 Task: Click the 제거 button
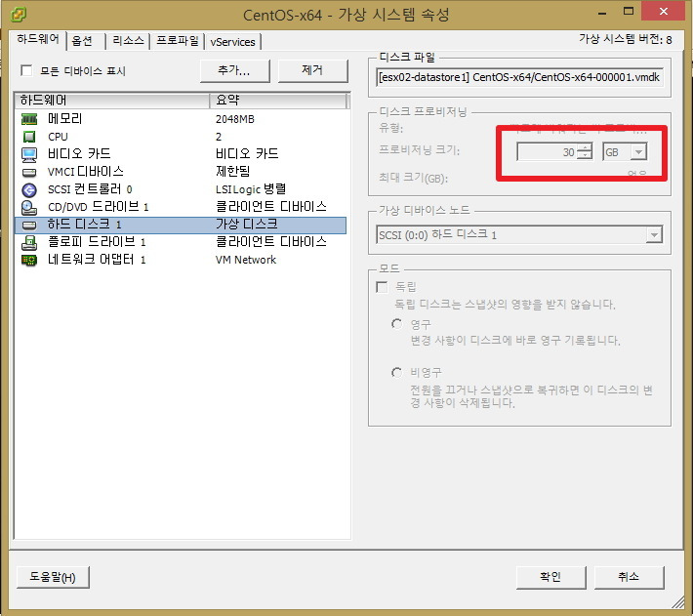pos(313,70)
